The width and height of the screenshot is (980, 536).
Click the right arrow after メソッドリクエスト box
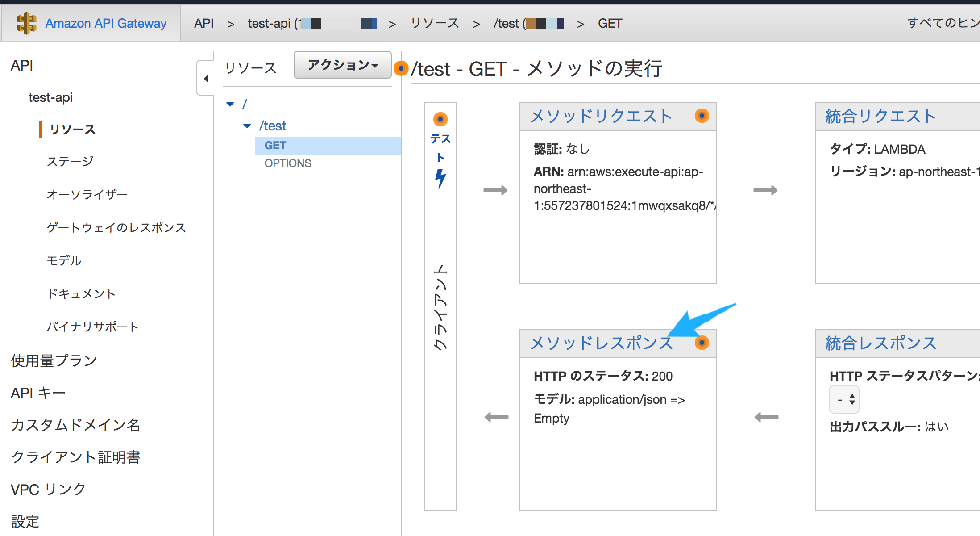click(x=765, y=190)
